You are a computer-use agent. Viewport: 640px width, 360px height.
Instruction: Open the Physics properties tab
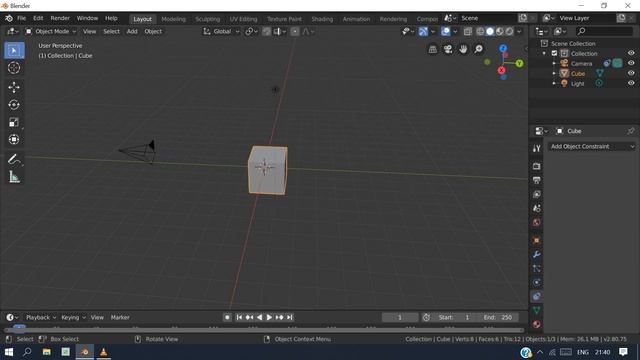536,282
